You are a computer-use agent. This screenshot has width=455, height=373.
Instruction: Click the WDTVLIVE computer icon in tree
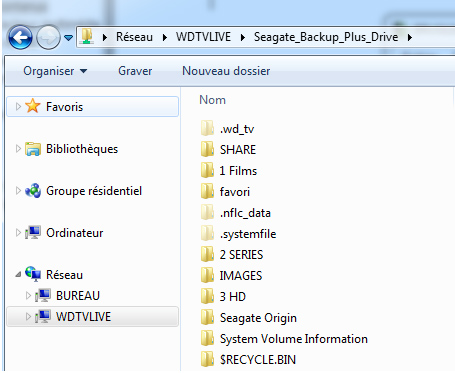(x=43, y=316)
